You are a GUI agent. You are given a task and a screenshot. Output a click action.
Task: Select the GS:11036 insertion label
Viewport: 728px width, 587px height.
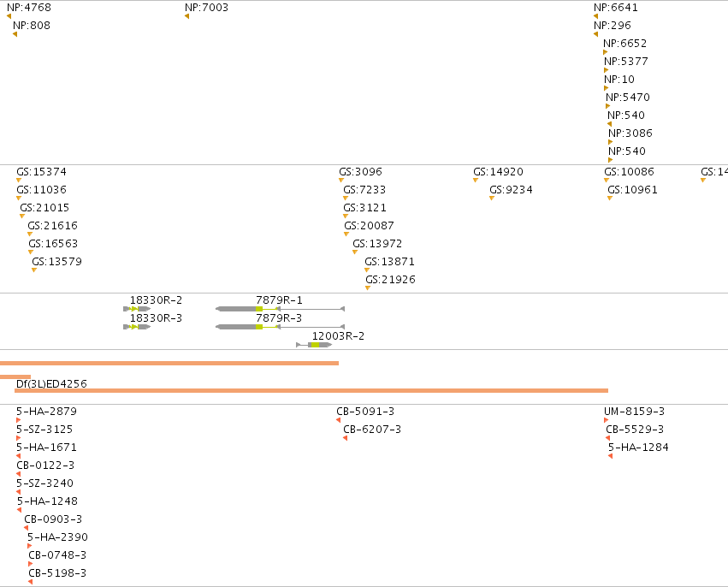click(x=41, y=190)
